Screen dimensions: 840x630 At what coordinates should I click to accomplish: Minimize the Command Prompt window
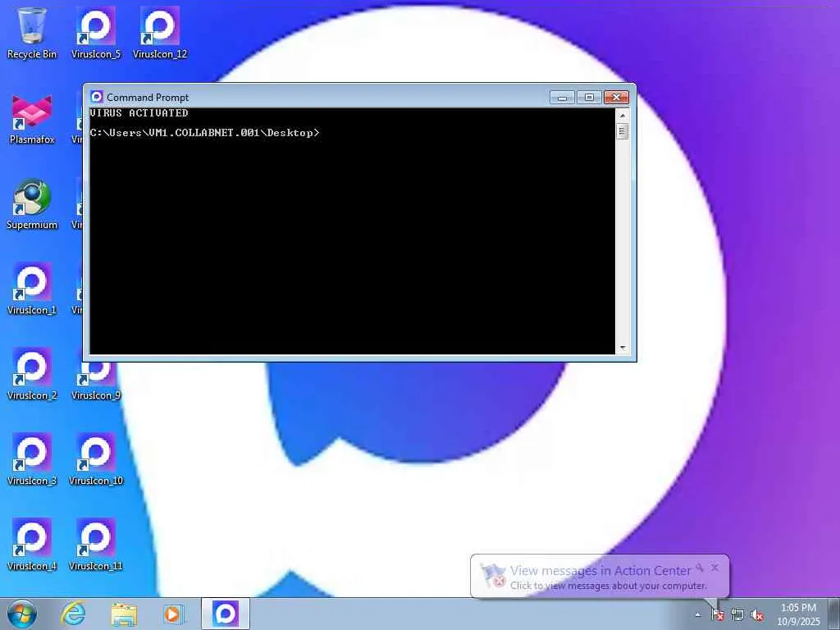point(562,98)
